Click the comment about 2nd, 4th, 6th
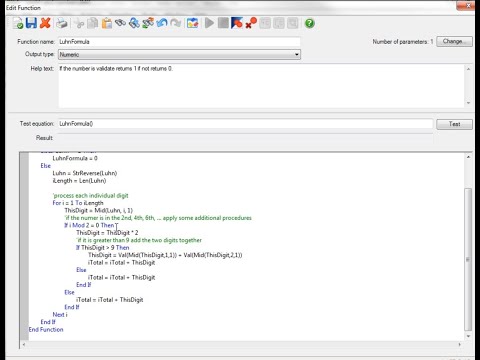480x360 pixels. point(158,218)
